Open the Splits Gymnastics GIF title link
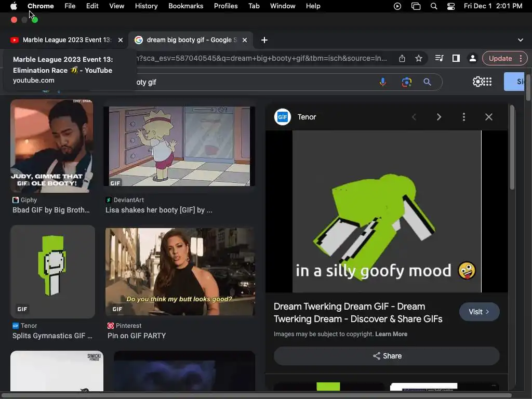The width and height of the screenshot is (532, 399). (x=52, y=336)
